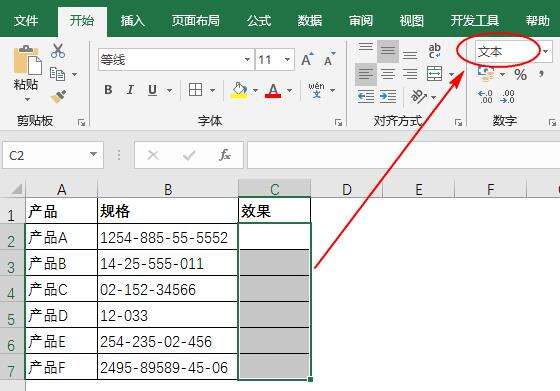Screen dimensions: 560x391
Task: Switch to the 插入 tab
Action: tap(133, 21)
